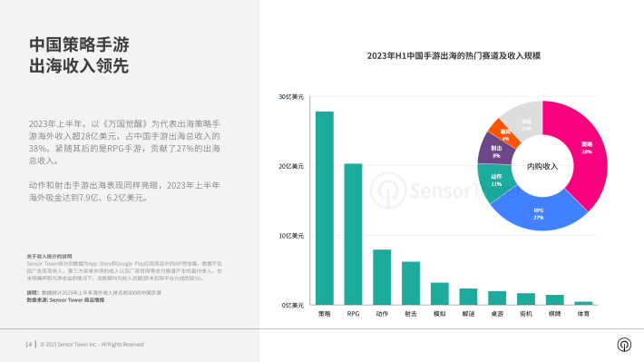Click the 内购收入 donut center label

click(542, 166)
